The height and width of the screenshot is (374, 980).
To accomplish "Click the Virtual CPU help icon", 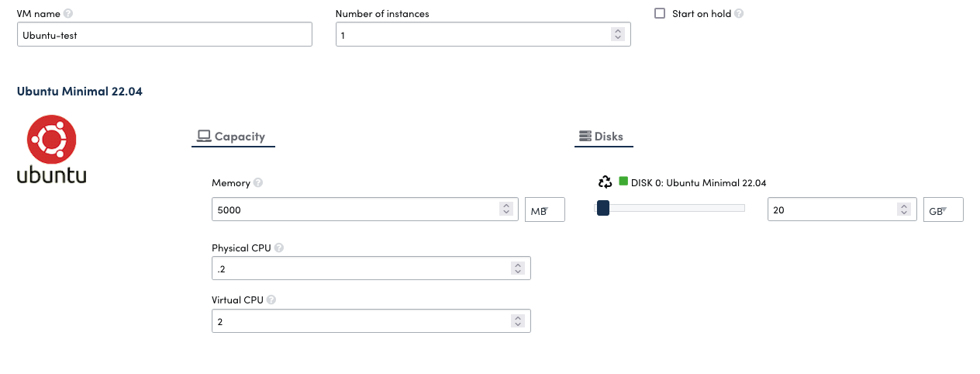I will 272,300.
